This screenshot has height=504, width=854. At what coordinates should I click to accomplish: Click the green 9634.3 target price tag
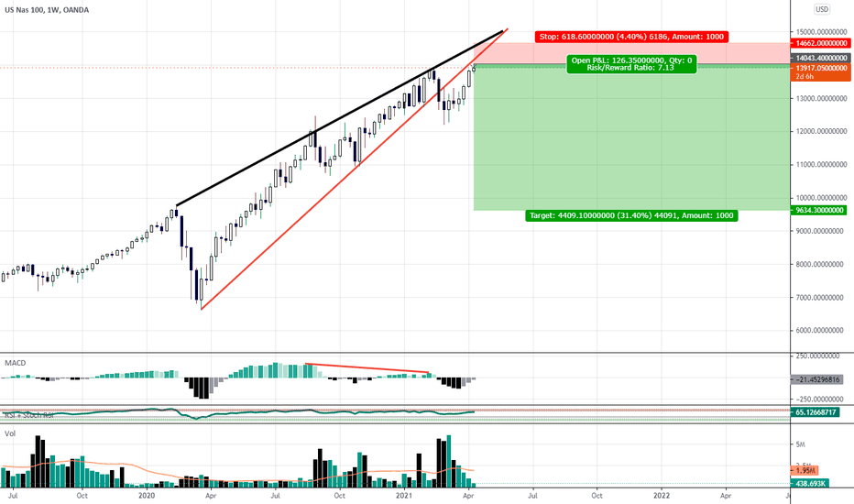coord(819,211)
